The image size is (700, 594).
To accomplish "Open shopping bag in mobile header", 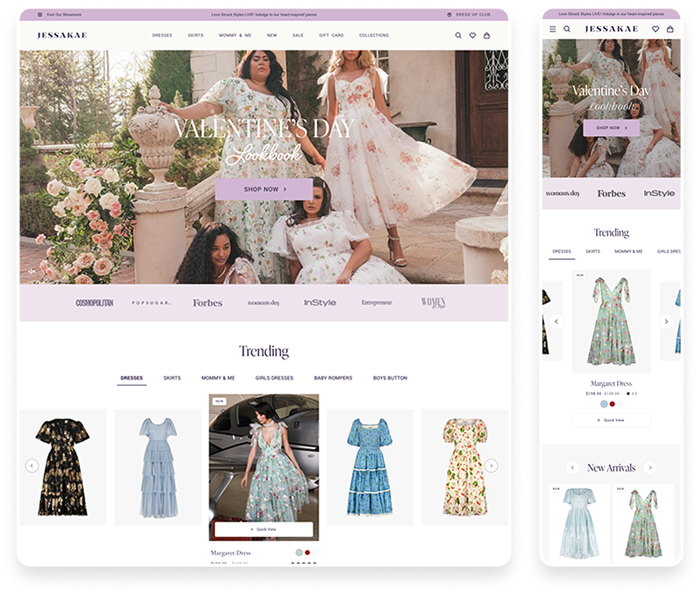I will pyautogui.click(x=671, y=29).
